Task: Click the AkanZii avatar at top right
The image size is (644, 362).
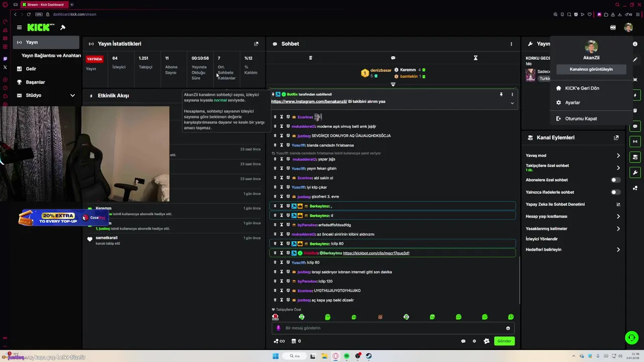Action: (x=628, y=28)
